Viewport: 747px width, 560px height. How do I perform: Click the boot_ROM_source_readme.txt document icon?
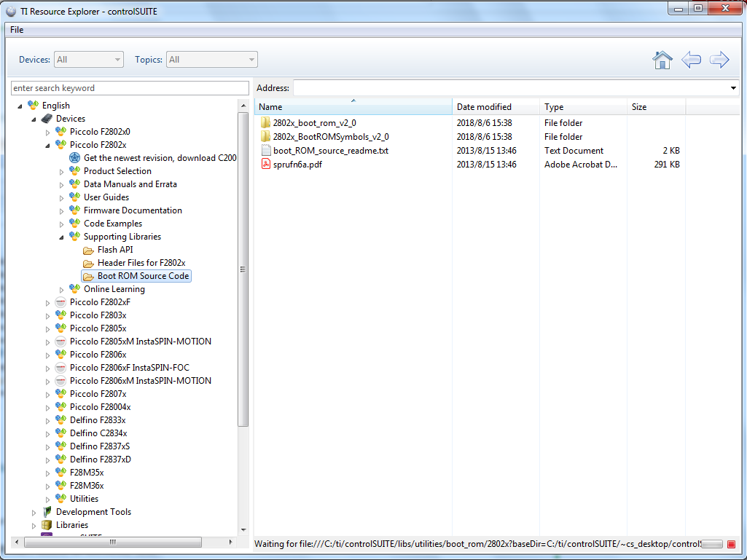pos(266,151)
